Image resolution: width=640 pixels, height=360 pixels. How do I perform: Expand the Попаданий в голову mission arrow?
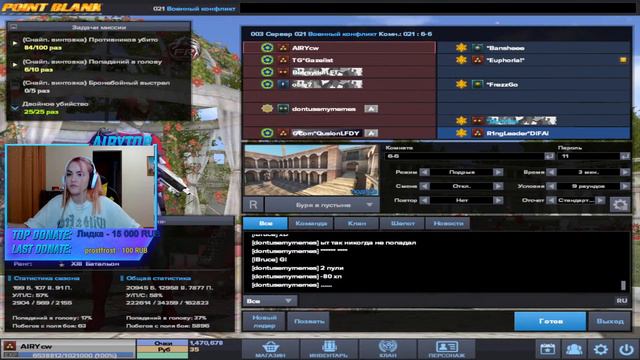tap(15, 64)
